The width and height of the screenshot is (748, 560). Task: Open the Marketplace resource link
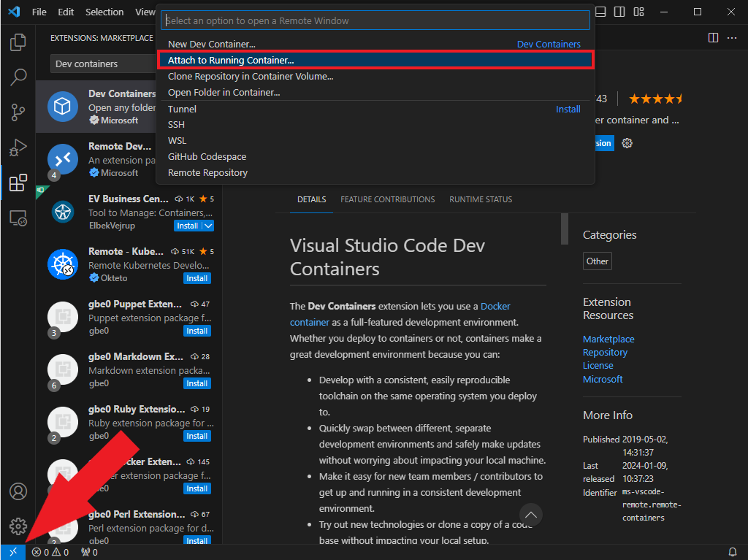coord(608,340)
